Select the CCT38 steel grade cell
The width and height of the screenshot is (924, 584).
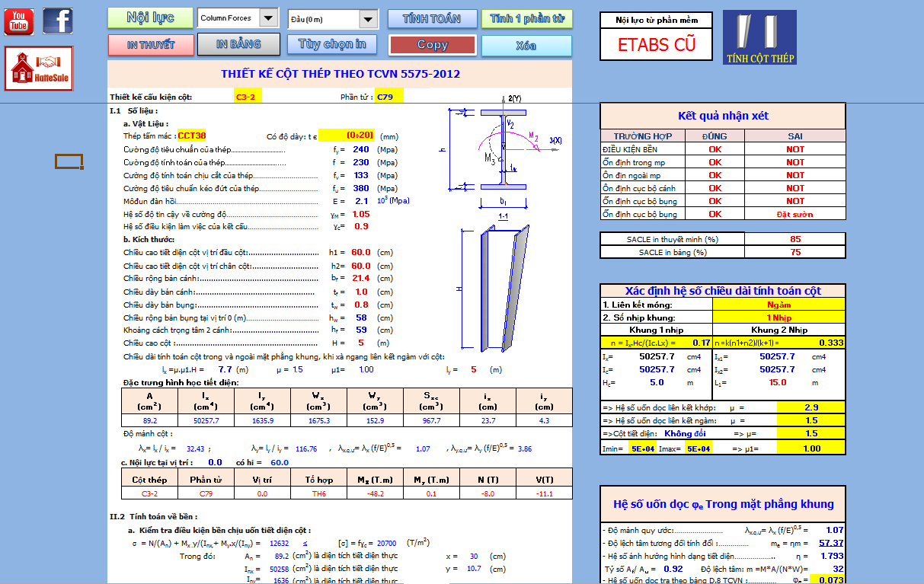pos(192,136)
